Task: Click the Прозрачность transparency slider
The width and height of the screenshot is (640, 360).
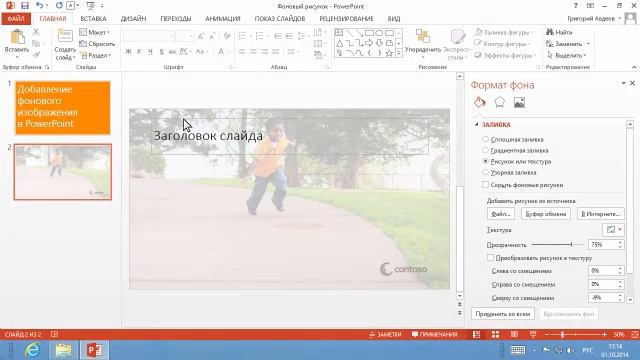Action: coord(558,244)
